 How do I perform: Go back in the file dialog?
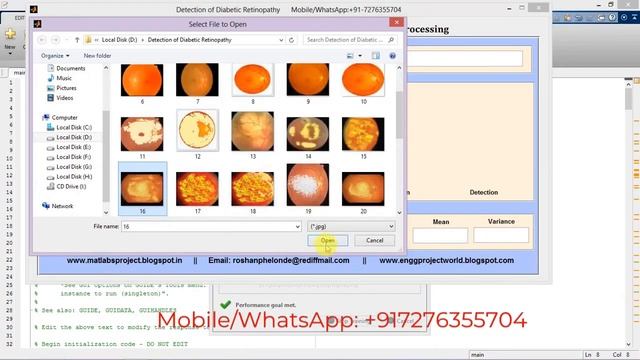[42, 40]
